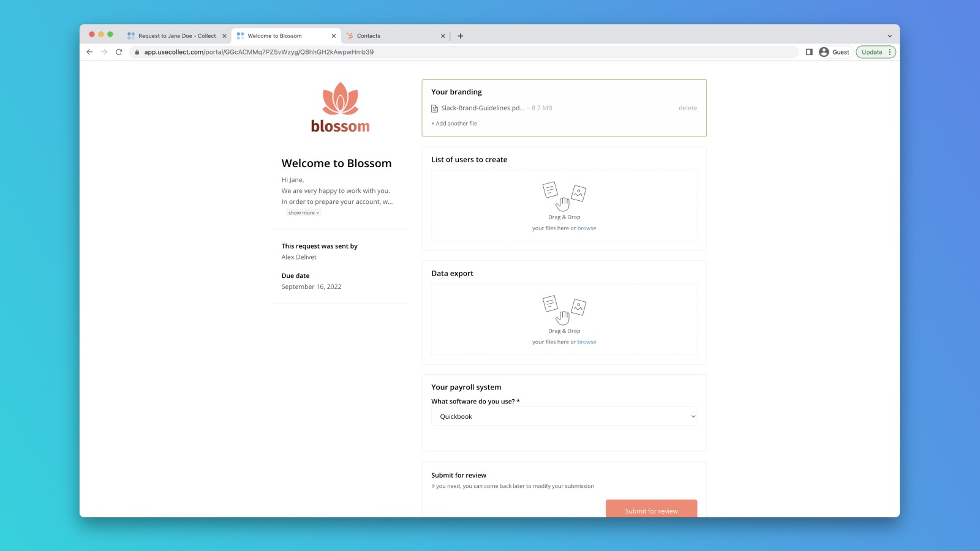980x551 pixels.
Task: Open the Guest profile avatar
Action: point(824,52)
